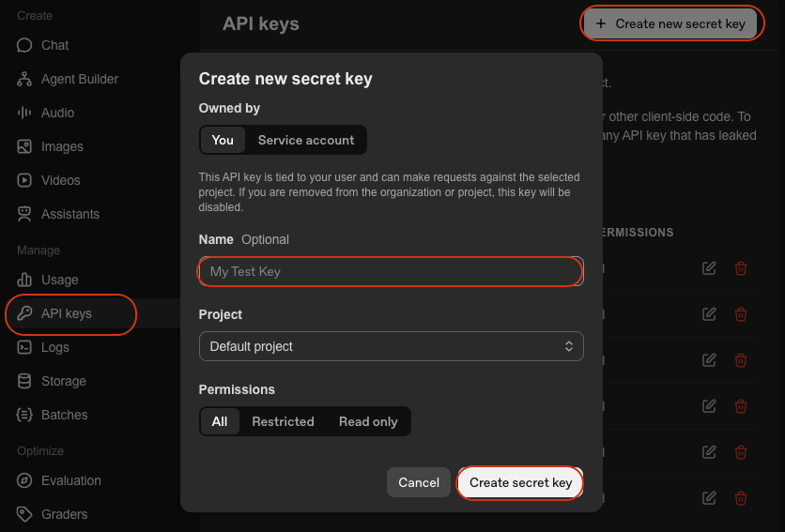Click the Permissions section label
Screen dimensions: 785x532
[237, 390]
